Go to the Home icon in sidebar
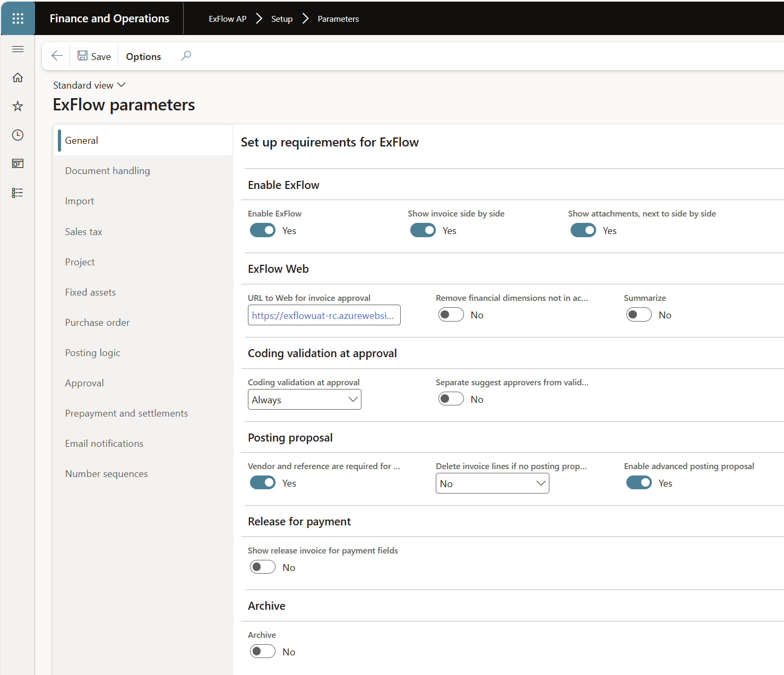Viewport: 784px width, 675px height. coord(18,78)
